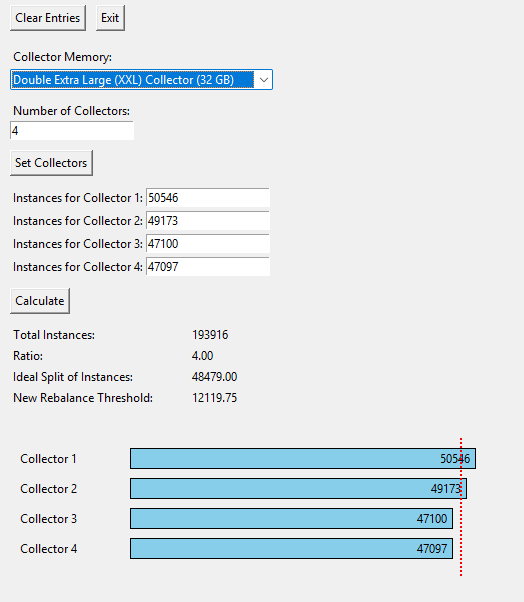Click the Set Collectors button

click(x=51, y=163)
